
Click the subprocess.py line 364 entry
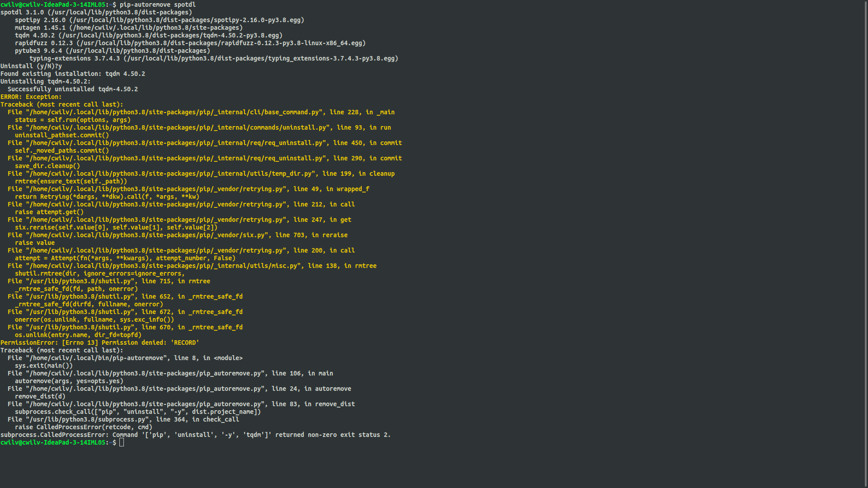pos(123,419)
